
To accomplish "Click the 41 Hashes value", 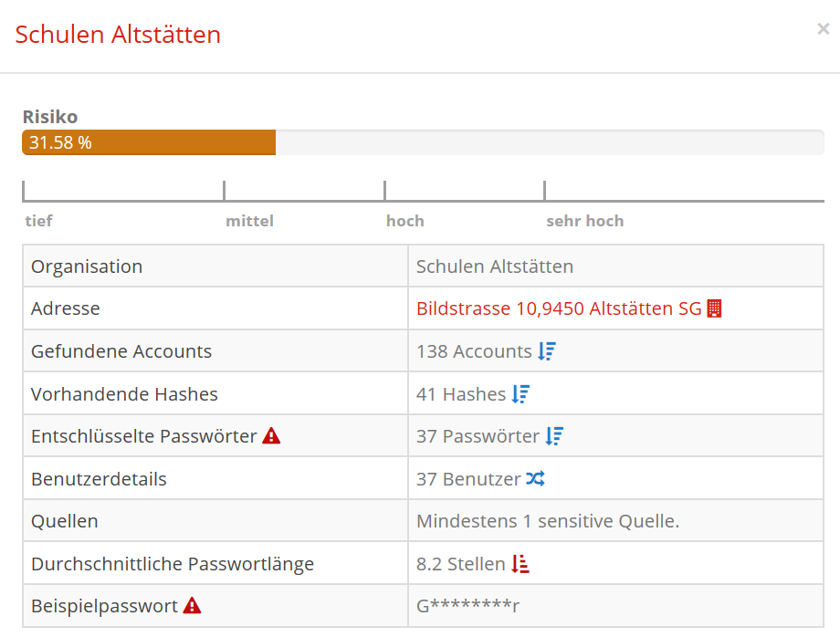I will pos(461,394).
